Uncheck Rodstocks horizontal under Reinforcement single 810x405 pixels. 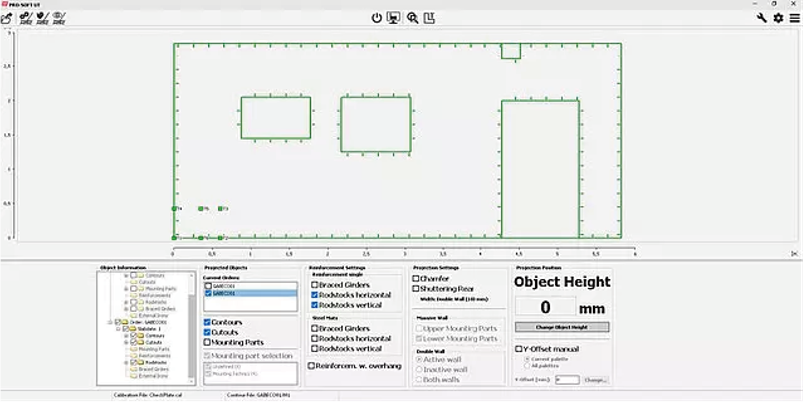[315, 295]
